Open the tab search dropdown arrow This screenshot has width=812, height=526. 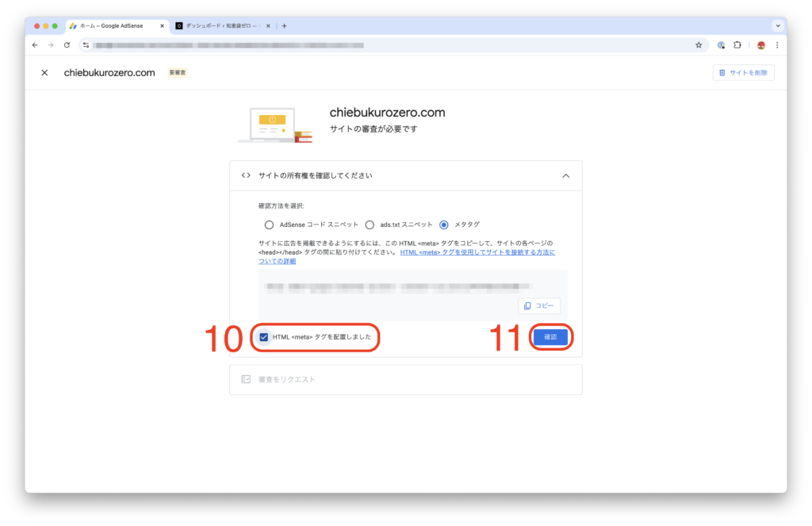pos(778,26)
